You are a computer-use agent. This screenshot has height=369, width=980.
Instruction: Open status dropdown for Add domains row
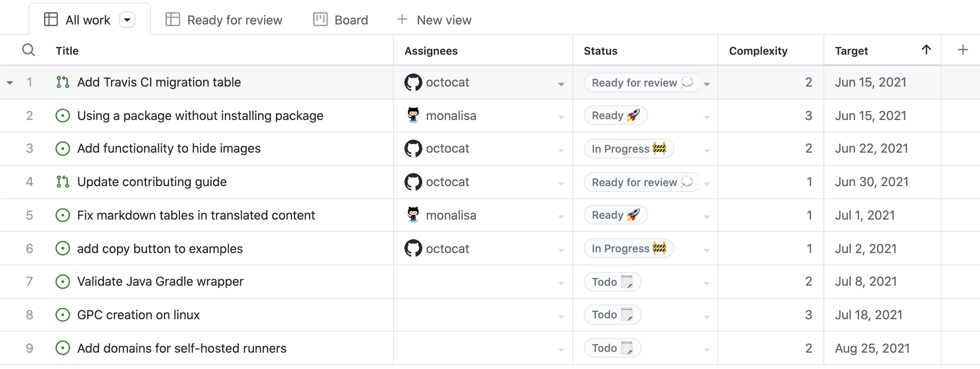tap(707, 350)
